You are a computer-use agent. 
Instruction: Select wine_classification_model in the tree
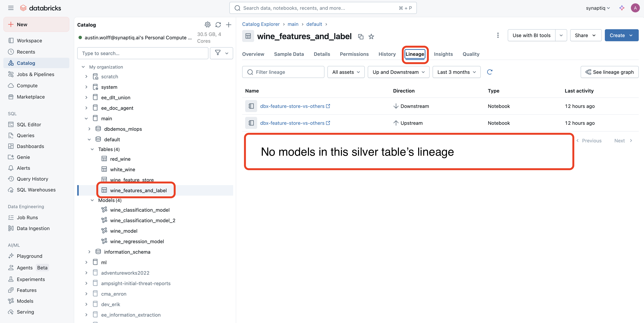[140, 210]
